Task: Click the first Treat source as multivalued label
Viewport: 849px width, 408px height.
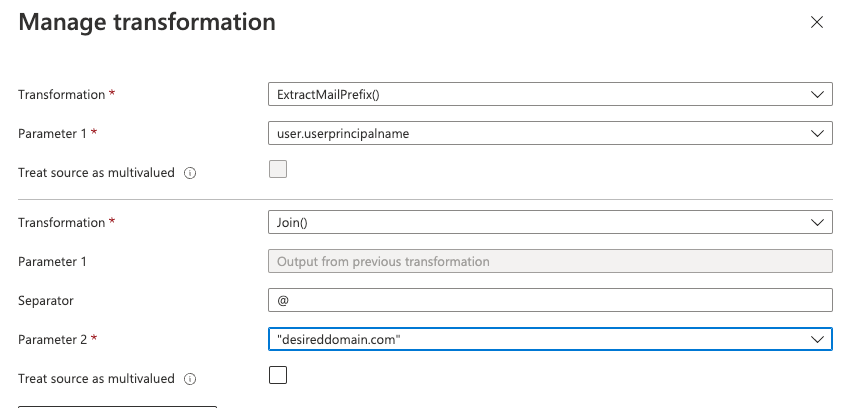Action: [96, 173]
